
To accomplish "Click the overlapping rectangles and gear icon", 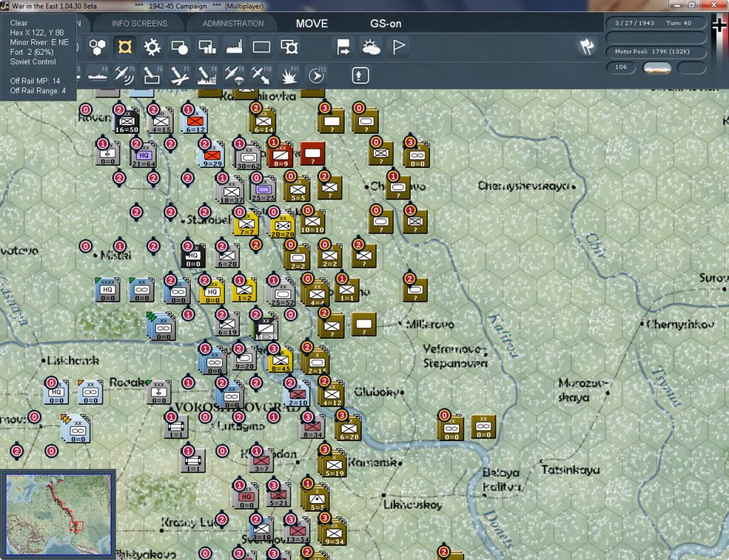I will (289, 47).
